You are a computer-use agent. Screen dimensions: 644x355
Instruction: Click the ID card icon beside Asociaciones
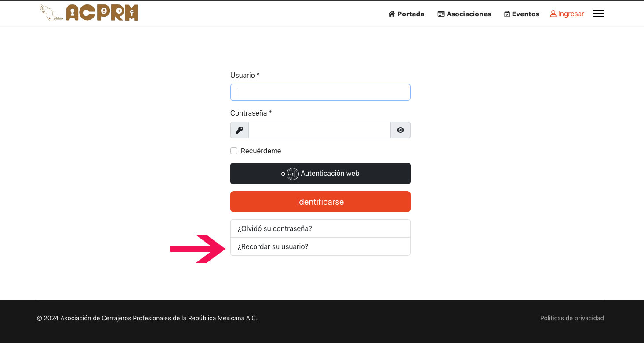tap(441, 14)
